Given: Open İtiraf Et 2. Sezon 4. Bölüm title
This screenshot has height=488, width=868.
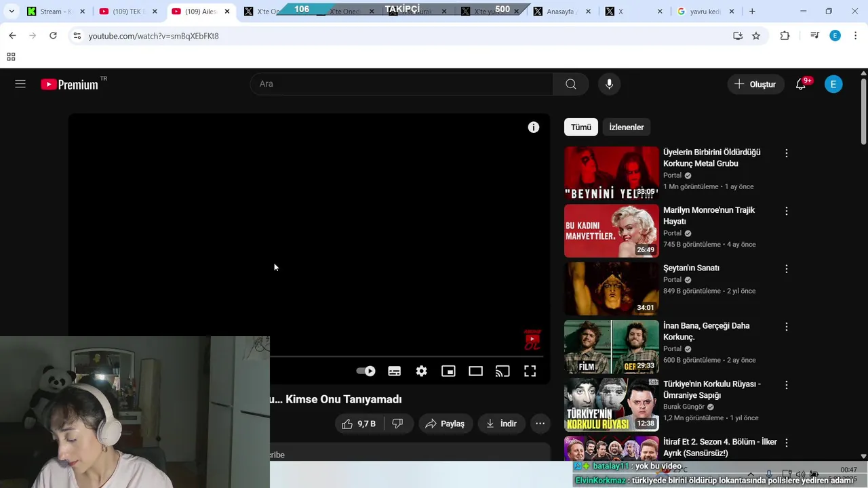Looking at the screenshot, I should [x=720, y=447].
